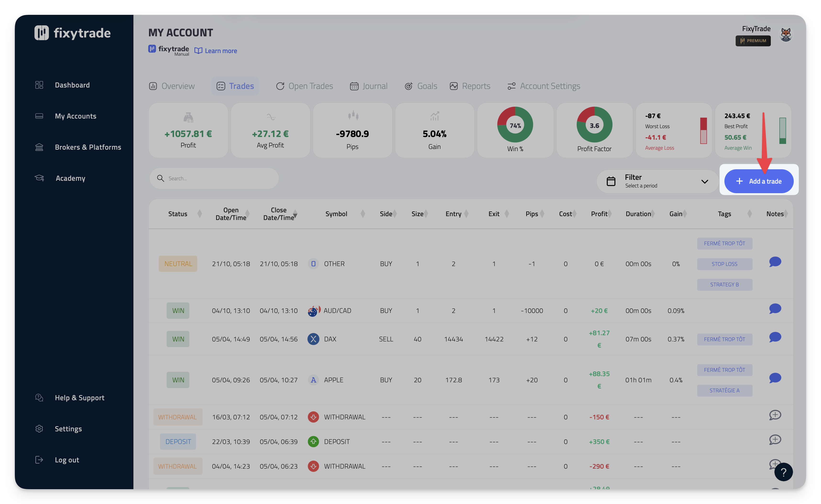The height and width of the screenshot is (504, 821).
Task: Click the Filter calendar icon
Action: pos(611,181)
